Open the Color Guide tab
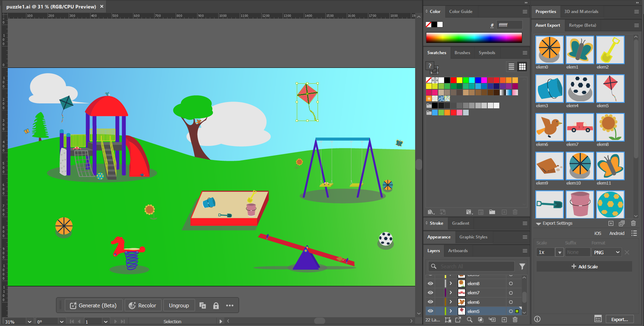 (461, 12)
